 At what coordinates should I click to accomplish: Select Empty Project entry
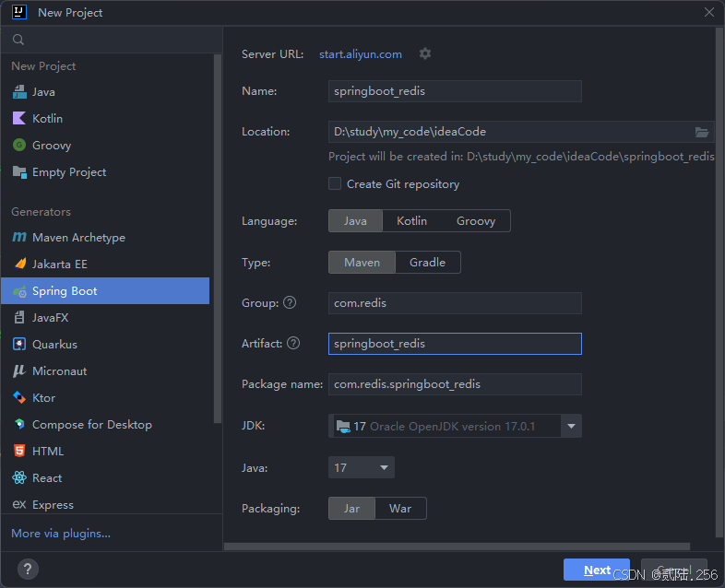(105, 172)
